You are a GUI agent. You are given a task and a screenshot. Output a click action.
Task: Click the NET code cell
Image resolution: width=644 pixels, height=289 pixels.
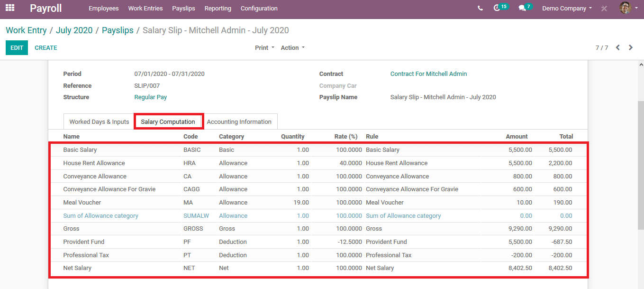click(x=189, y=268)
